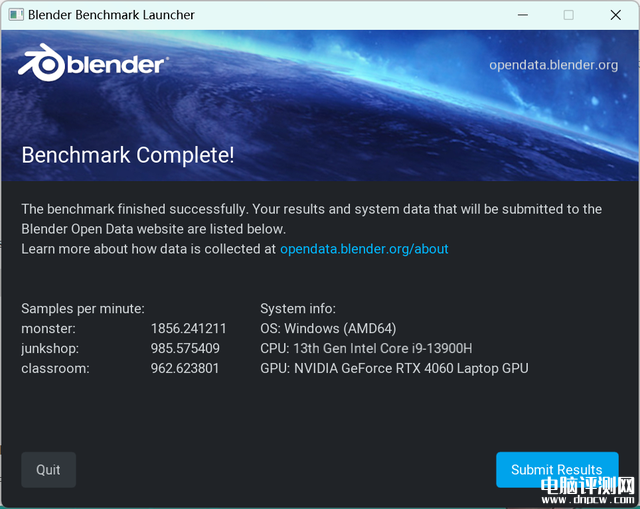Click the 'classroom:' label
The width and height of the screenshot is (640, 509).
(55, 368)
